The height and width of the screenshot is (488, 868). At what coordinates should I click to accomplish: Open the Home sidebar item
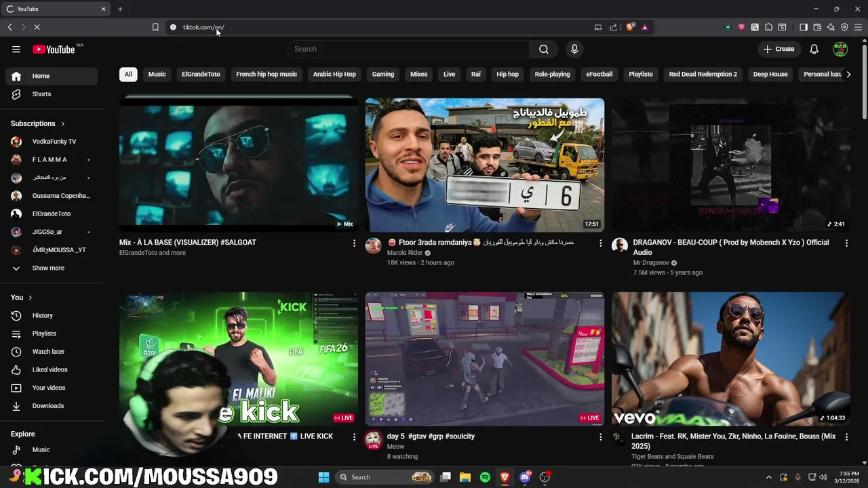(52, 76)
